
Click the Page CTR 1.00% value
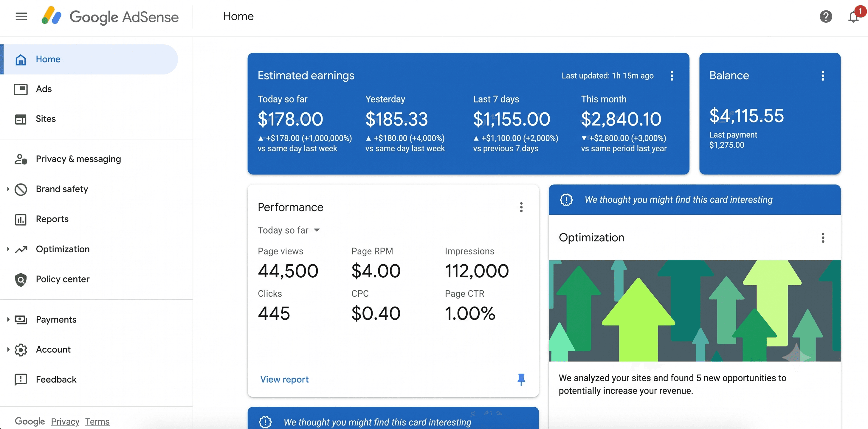pyautogui.click(x=470, y=313)
